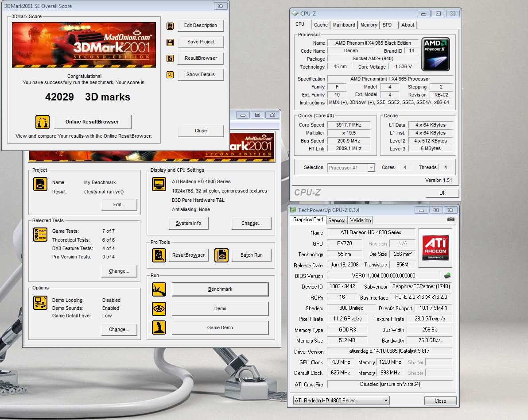Click the Batch Run icon
This screenshot has width=528, height=420.
pos(221,255)
